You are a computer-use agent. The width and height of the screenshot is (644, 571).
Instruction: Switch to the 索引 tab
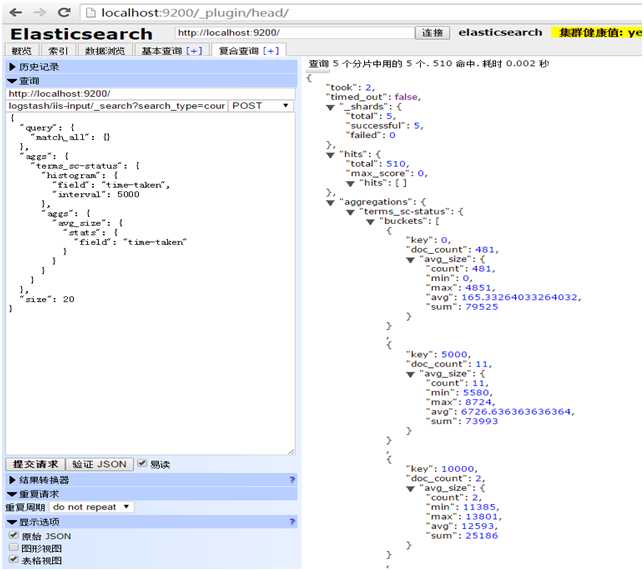click(58, 51)
